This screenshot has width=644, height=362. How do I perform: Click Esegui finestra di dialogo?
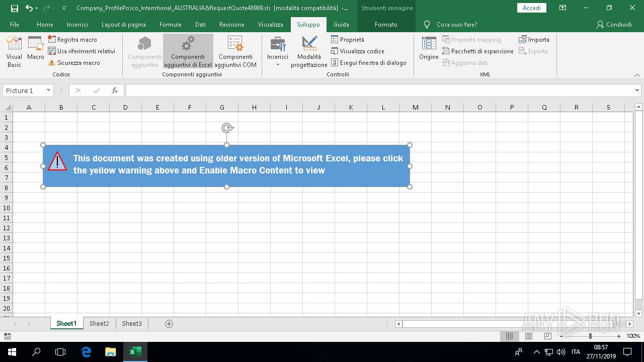(x=369, y=62)
